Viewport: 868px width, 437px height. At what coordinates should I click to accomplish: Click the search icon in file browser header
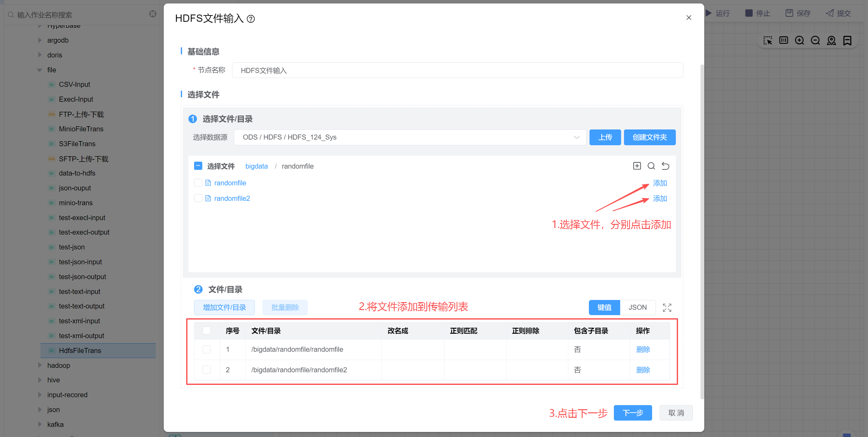click(x=651, y=166)
